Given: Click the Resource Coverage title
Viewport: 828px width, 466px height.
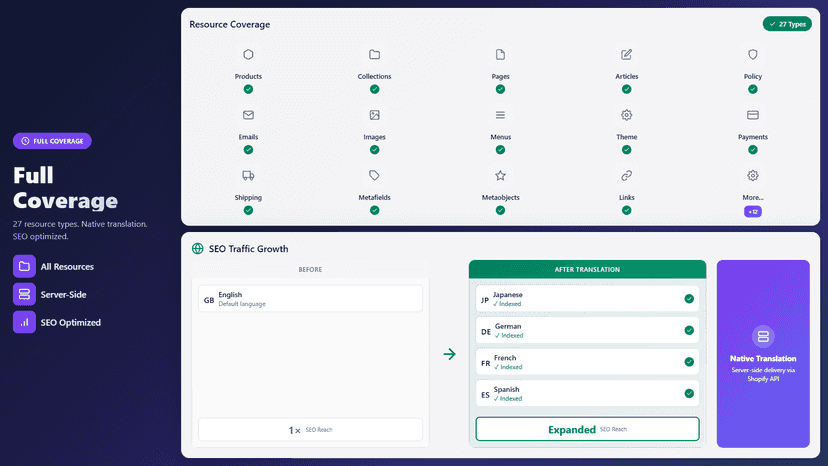Looking at the screenshot, I should click(x=230, y=24).
